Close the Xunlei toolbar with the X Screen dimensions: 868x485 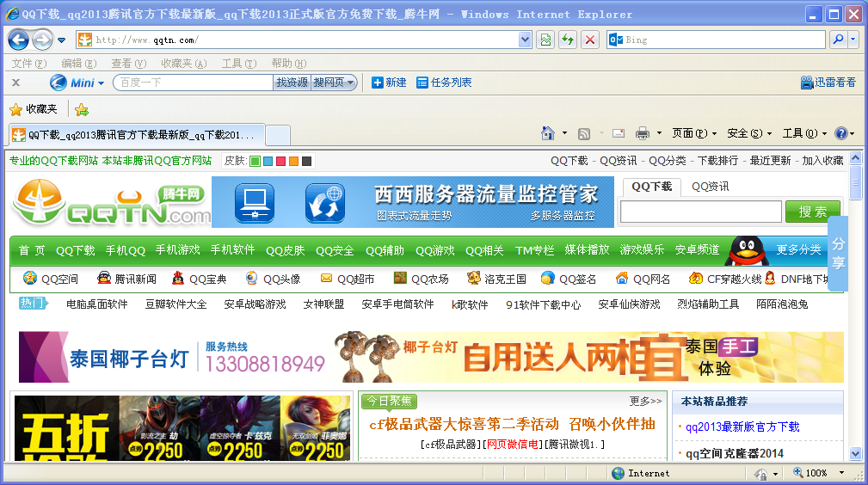pos(16,83)
